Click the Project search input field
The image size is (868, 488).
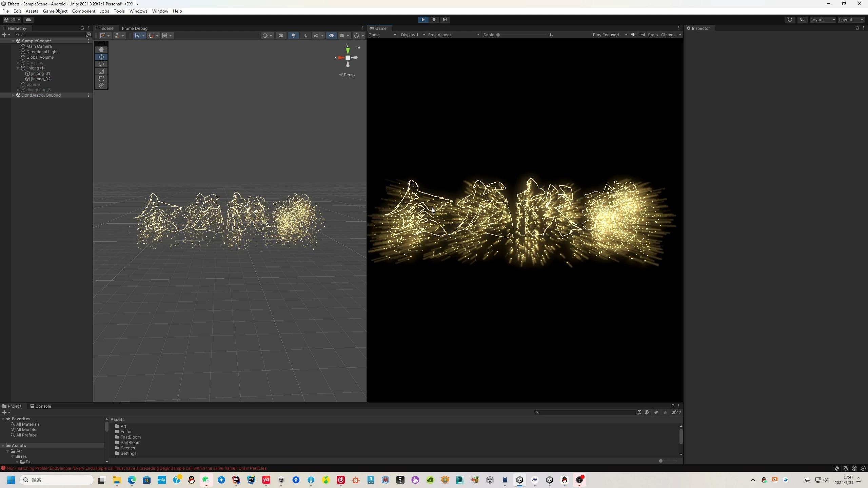click(586, 412)
